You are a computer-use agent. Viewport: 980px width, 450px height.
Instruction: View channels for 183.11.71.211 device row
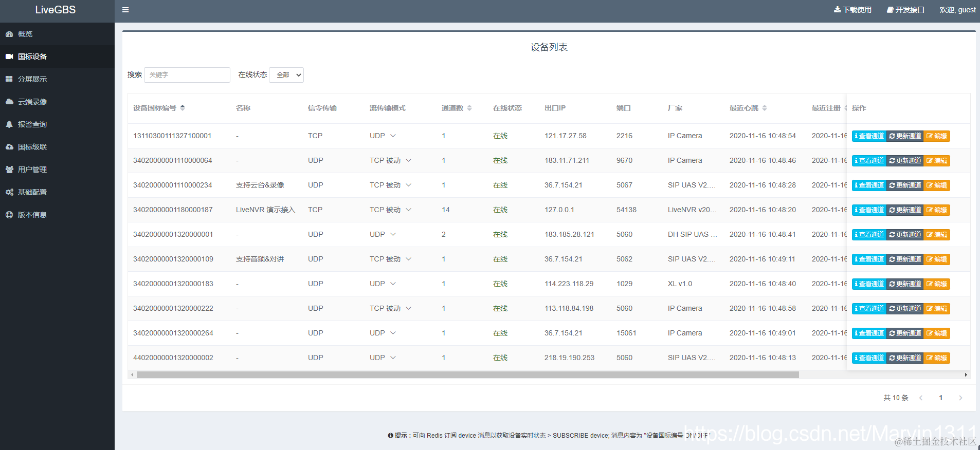(x=869, y=161)
